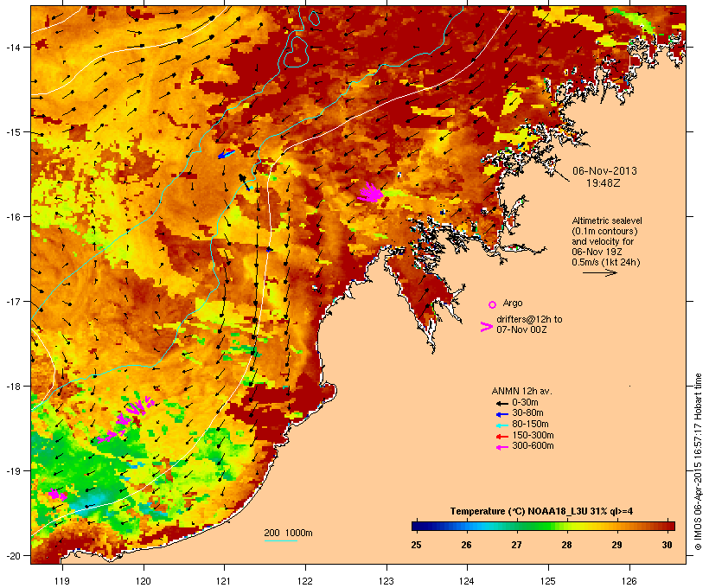Click the "0-30m" depth label

tap(525, 403)
